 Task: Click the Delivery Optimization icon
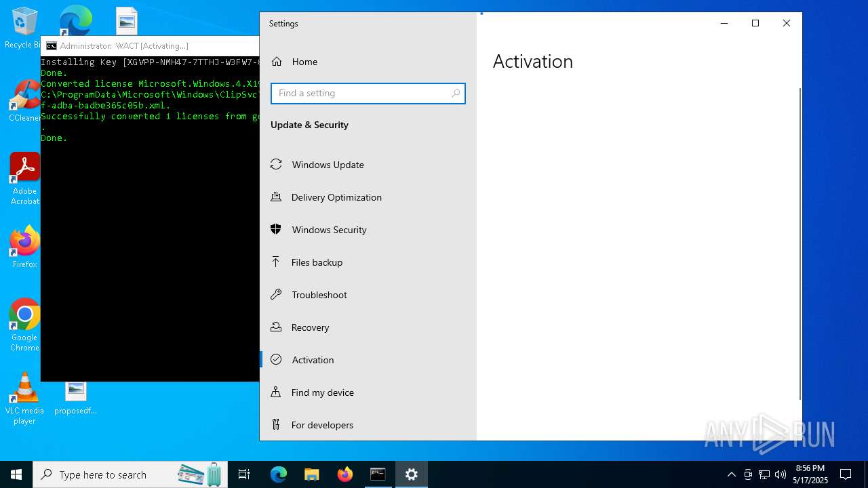pyautogui.click(x=276, y=197)
